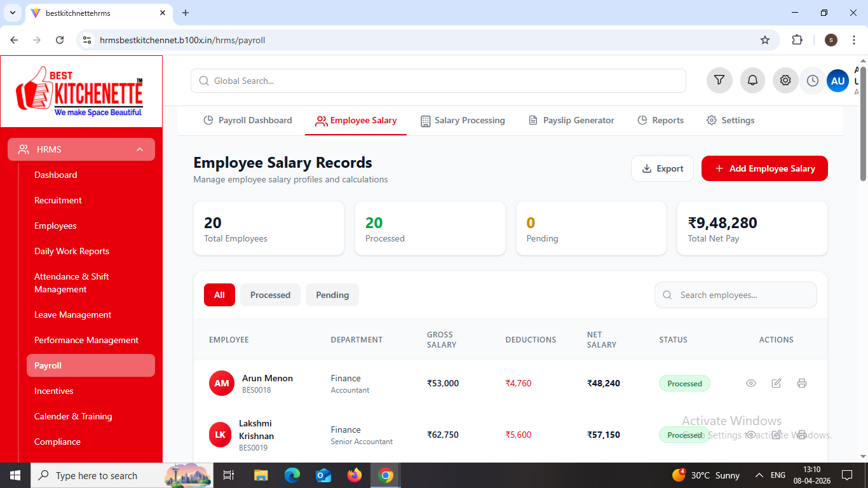
Task: Click the LK avatar for Lakshmi Krishnan
Action: [x=220, y=435]
